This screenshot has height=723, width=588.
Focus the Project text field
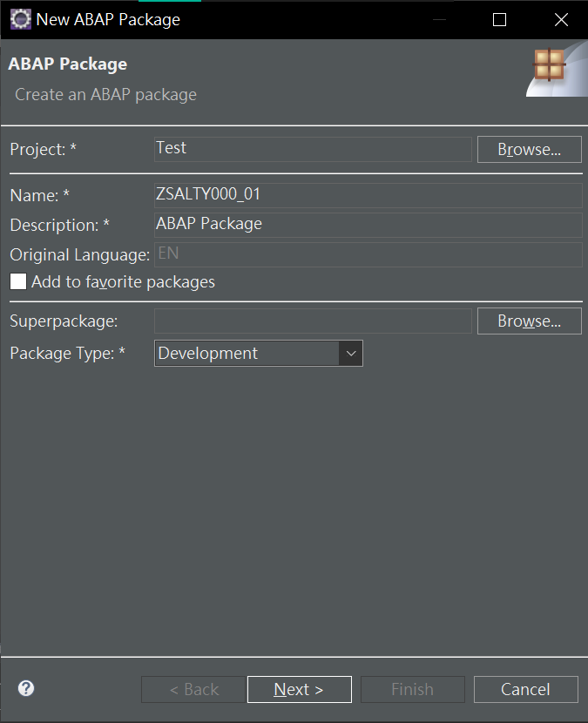tap(313, 149)
